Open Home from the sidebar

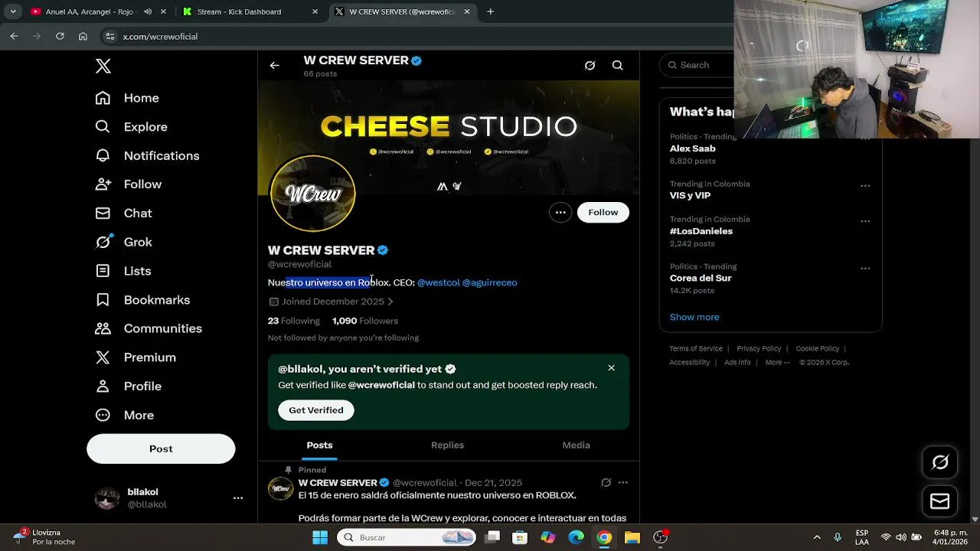[x=127, y=98]
